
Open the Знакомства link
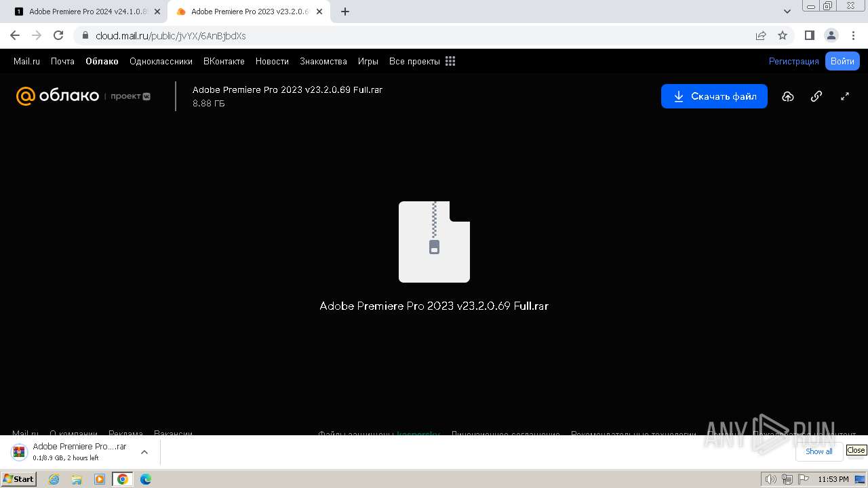323,61
